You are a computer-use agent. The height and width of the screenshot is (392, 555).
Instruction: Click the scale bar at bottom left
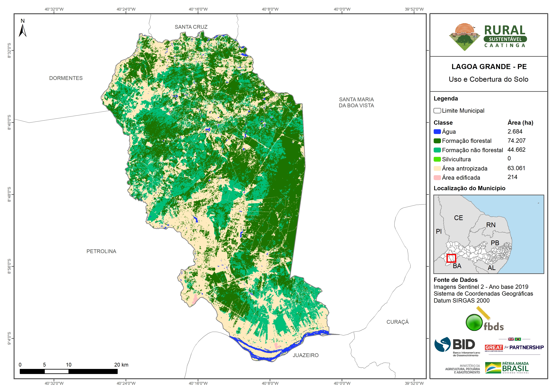pos(69,371)
